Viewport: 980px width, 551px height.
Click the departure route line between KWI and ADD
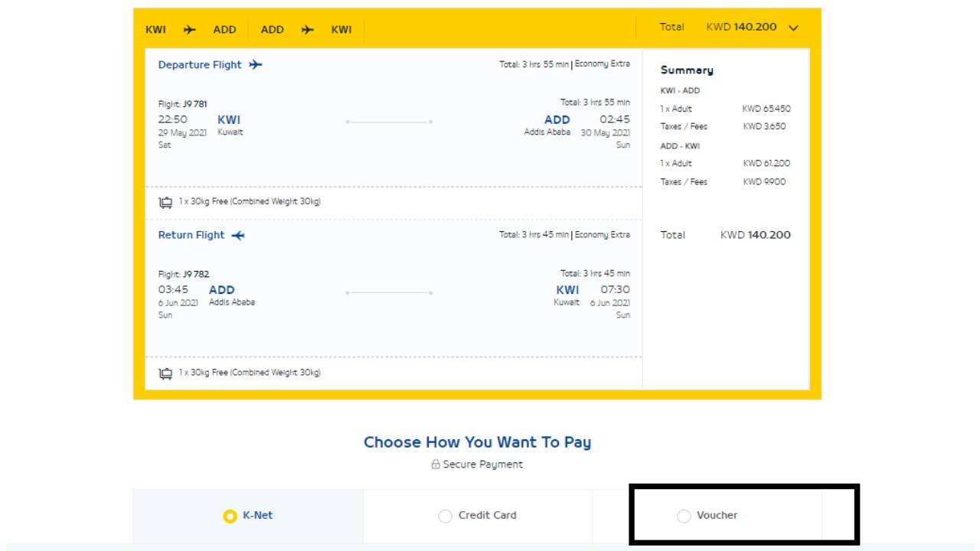pos(389,122)
